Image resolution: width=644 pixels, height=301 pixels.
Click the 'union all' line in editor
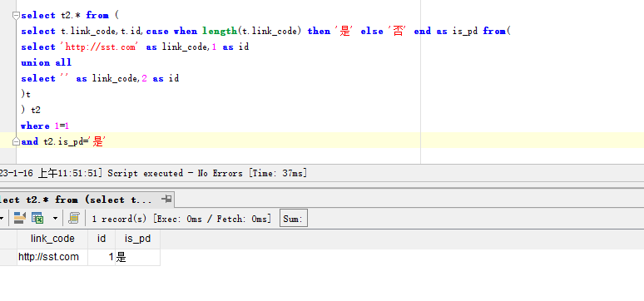point(47,63)
